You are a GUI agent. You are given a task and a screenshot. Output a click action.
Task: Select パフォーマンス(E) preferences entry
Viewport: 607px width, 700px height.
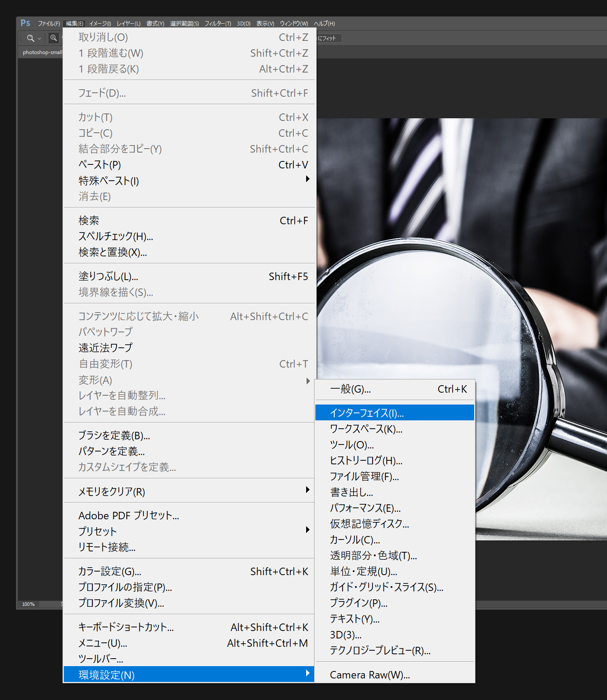[x=365, y=508]
